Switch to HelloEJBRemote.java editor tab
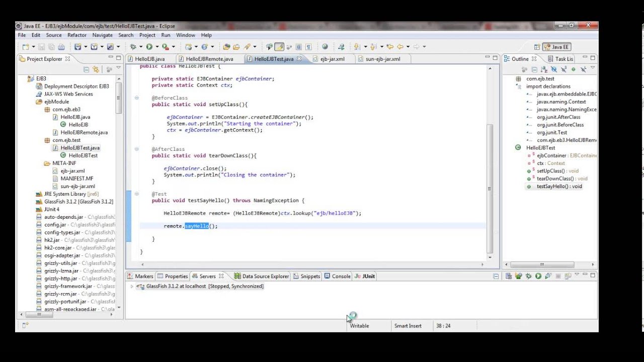This screenshot has width=644, height=362. (209, 59)
